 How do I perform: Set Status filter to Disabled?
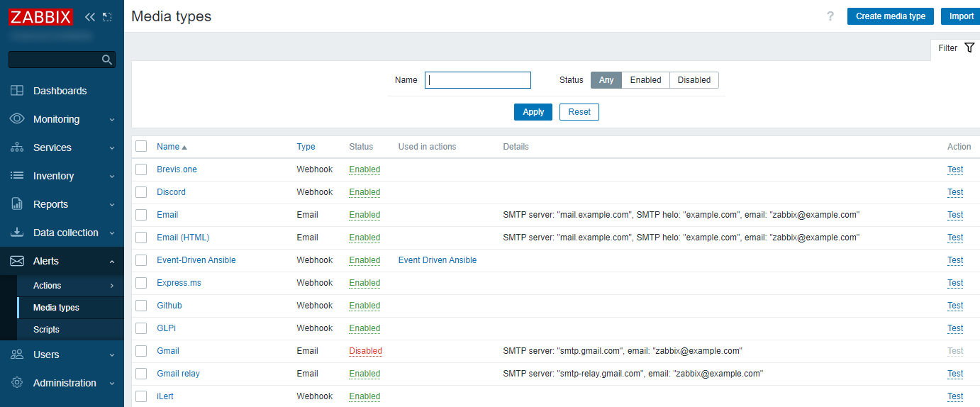(x=694, y=80)
